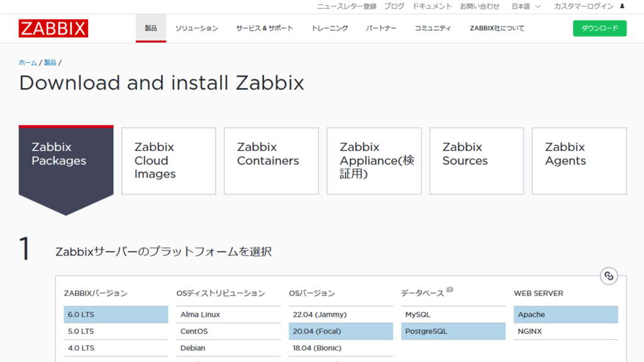
Task: Open the Zabbix Sources tab
Action: pos(476,160)
